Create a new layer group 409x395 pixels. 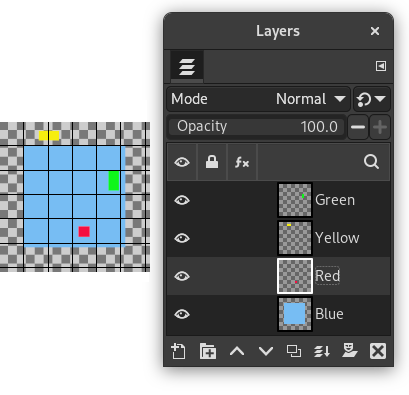point(208,351)
